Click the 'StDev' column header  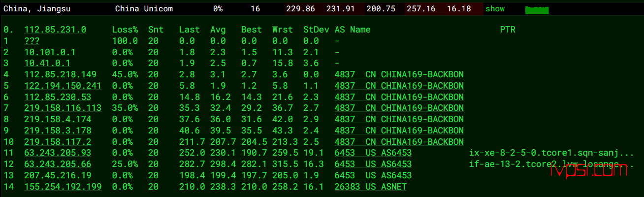[x=316, y=30]
